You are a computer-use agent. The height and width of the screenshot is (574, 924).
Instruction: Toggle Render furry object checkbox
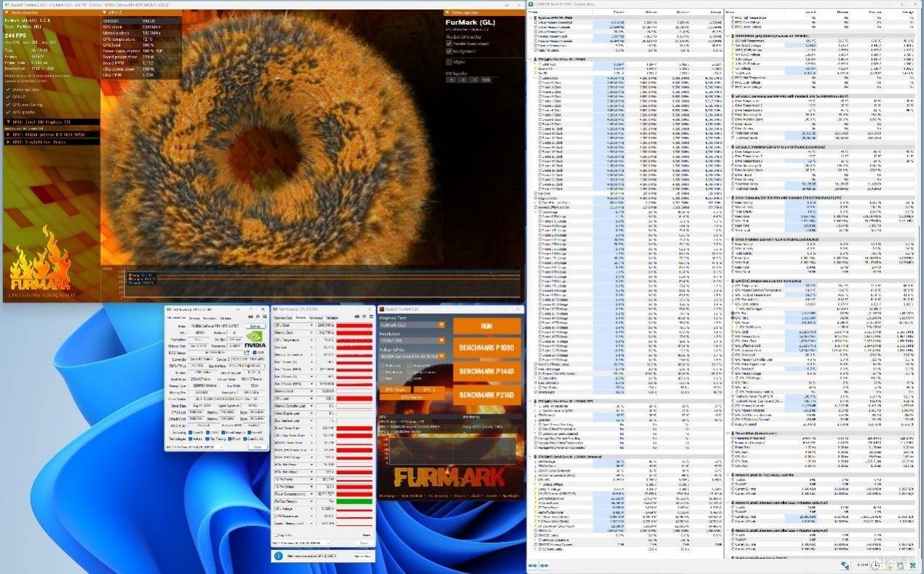pos(449,42)
